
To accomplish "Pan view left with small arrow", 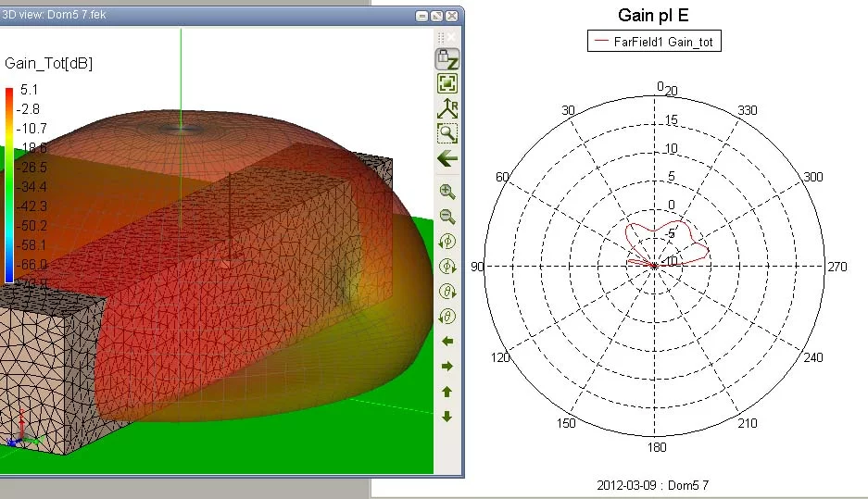I will coord(447,342).
